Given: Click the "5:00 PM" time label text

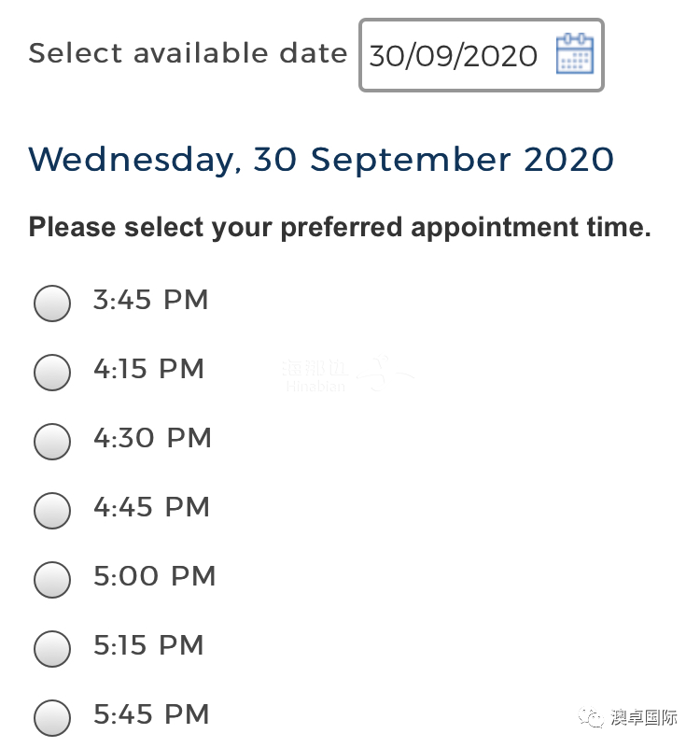Looking at the screenshot, I should click(x=155, y=576).
